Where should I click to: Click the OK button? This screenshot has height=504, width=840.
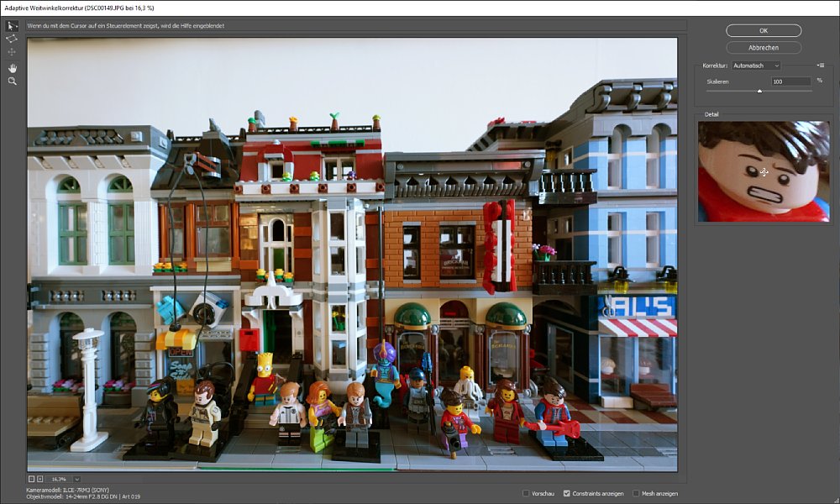pyautogui.click(x=764, y=30)
